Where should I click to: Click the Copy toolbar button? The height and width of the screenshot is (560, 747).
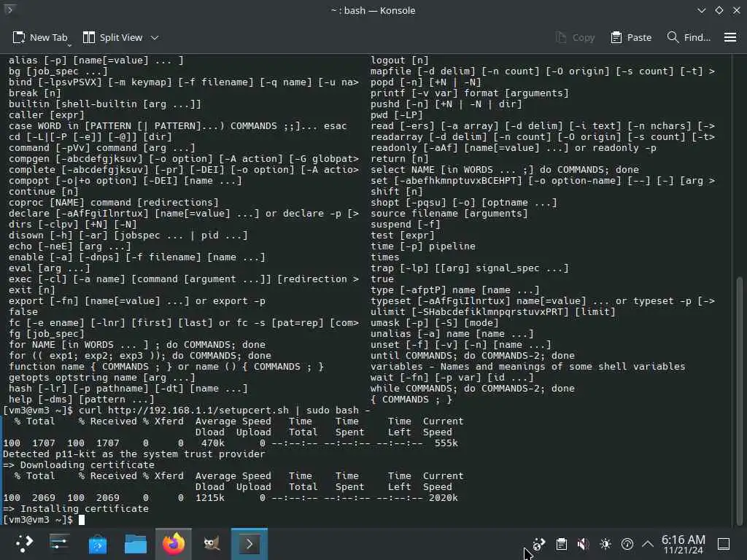[x=575, y=38]
